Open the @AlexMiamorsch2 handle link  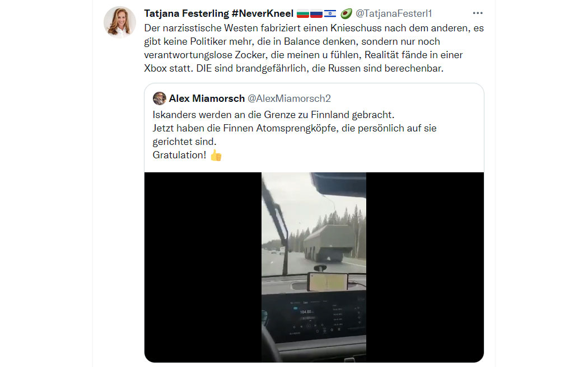pos(289,98)
